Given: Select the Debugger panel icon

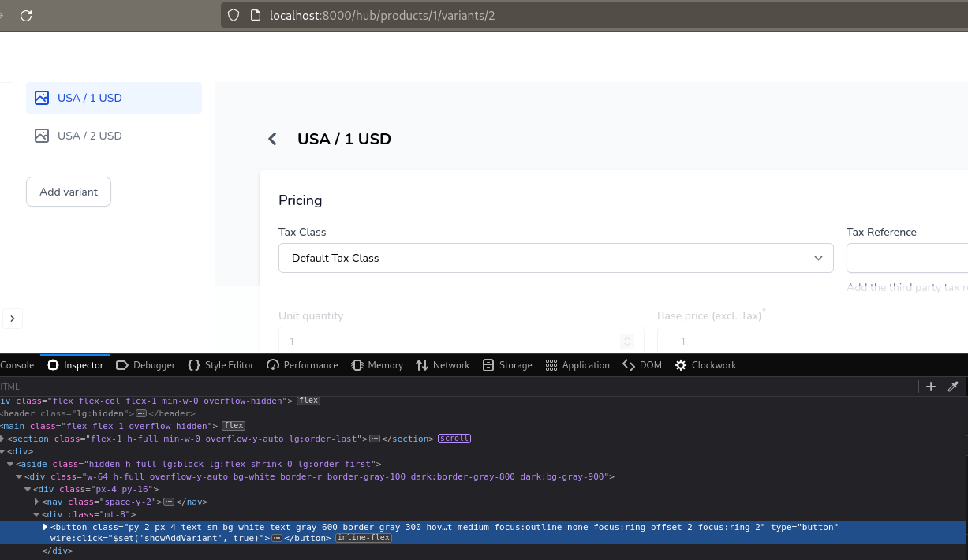Looking at the screenshot, I should point(122,364).
